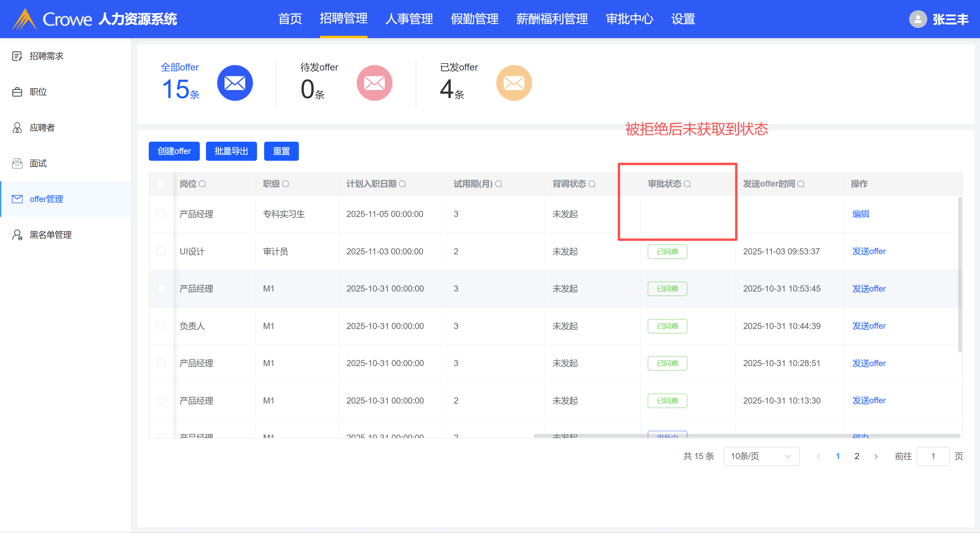Click the search icon beside 计划入职日期 header
Image resolution: width=980 pixels, height=533 pixels.
402,184
